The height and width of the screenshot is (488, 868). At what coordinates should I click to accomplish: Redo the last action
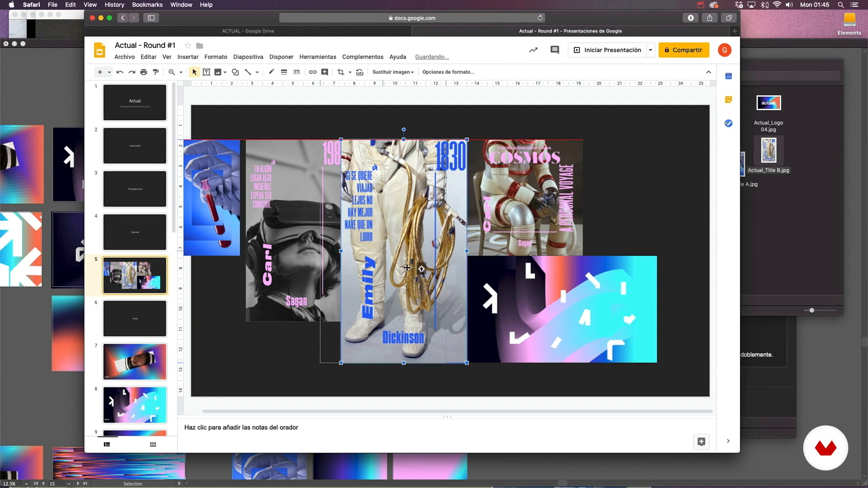132,72
